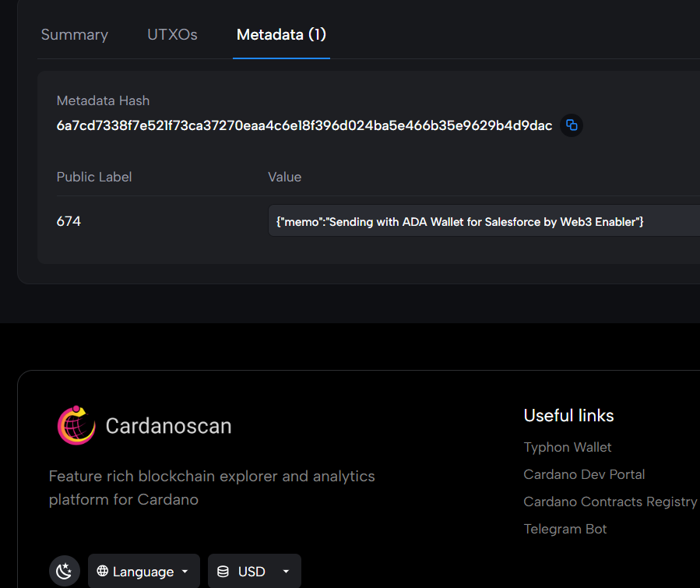Open the Cardano Dev Portal link
Image resolution: width=700 pixels, height=588 pixels.
584,474
